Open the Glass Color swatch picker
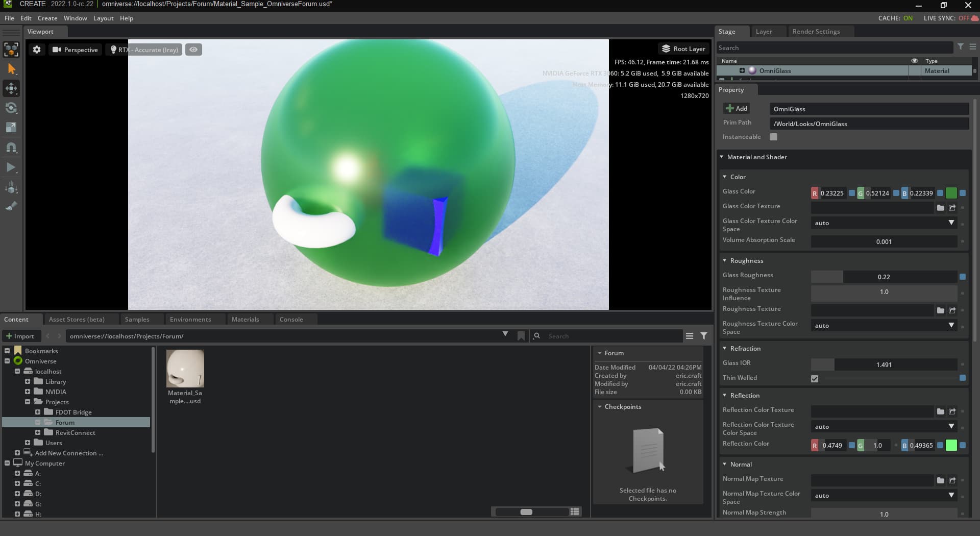Screen dimensions: 980x536 point(951,193)
